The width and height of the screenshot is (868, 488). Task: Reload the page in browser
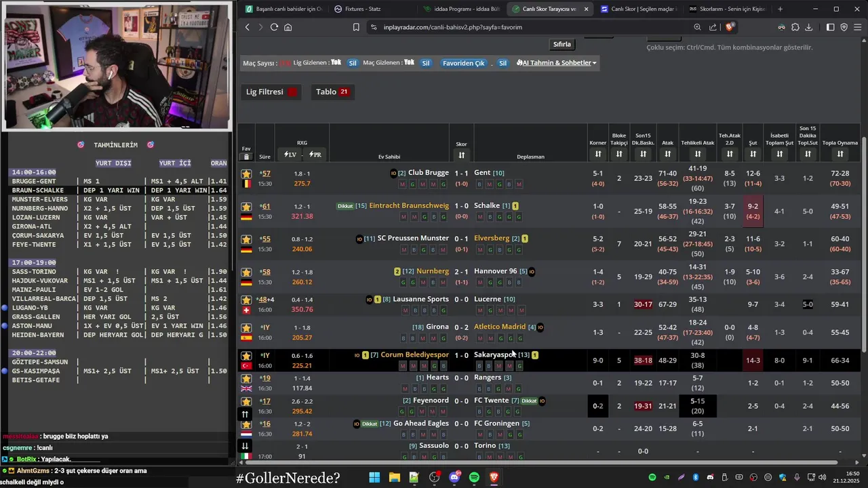point(274,27)
